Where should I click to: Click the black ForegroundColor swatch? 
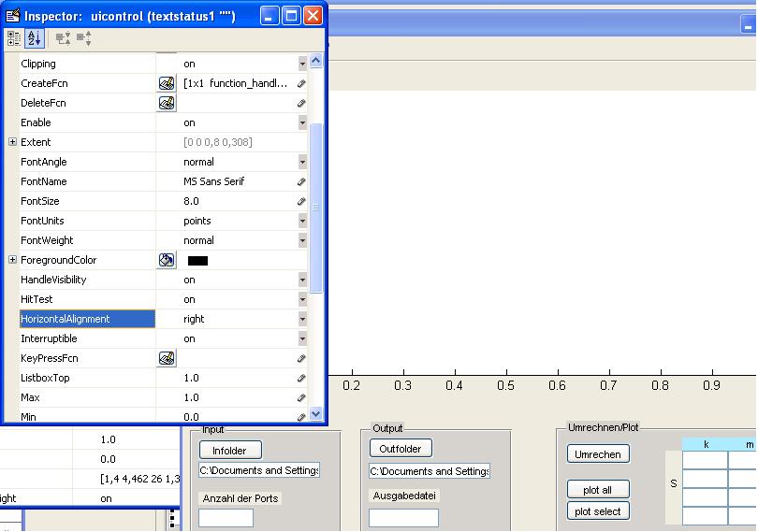197,261
